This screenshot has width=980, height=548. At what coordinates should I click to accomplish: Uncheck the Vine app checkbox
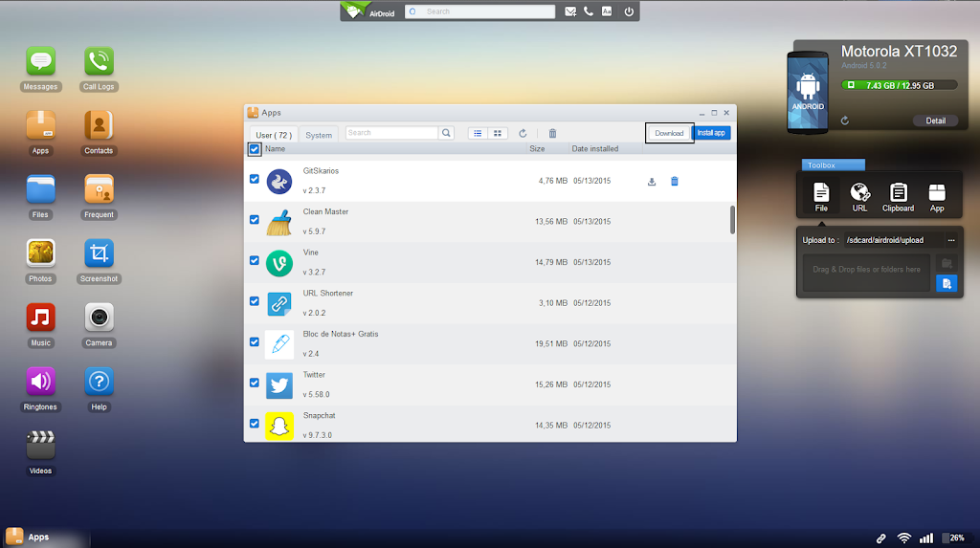[x=255, y=260]
